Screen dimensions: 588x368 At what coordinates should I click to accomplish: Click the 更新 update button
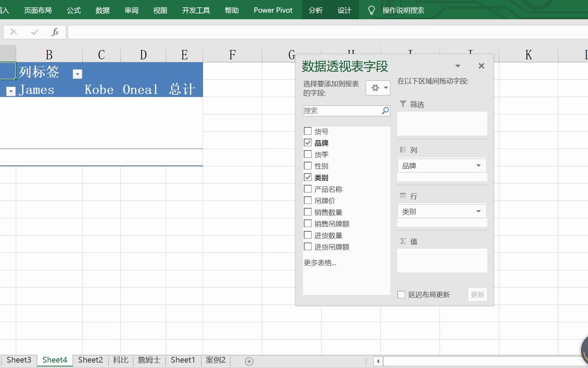click(478, 294)
